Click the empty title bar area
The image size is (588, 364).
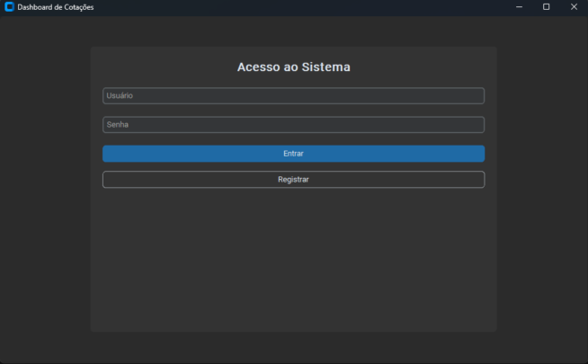pyautogui.click(x=300, y=7)
